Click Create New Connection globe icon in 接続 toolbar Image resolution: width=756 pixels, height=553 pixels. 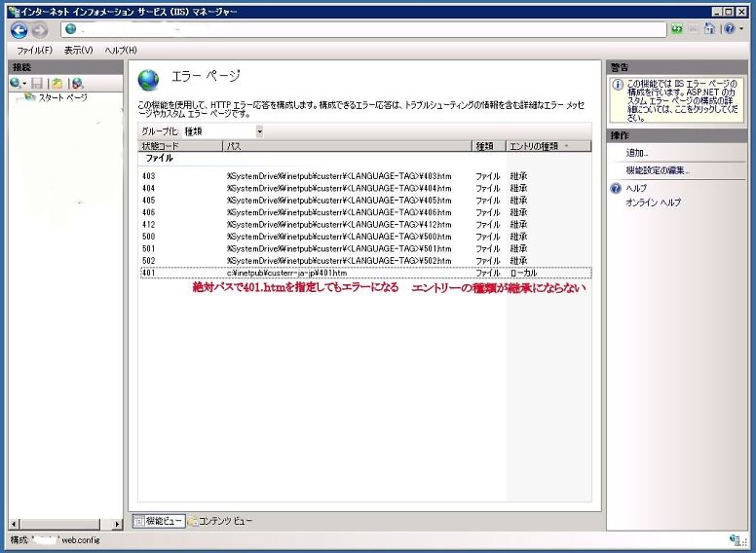pos(15,84)
